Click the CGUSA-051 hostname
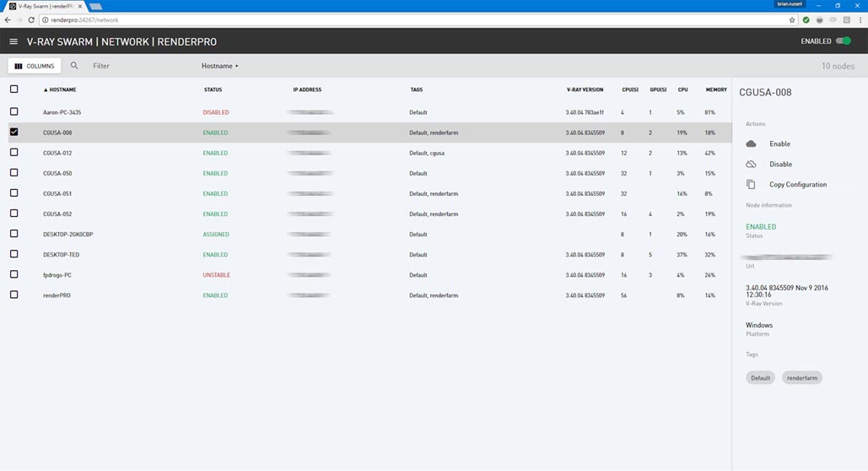Viewport: 868px width, 471px height. point(57,194)
